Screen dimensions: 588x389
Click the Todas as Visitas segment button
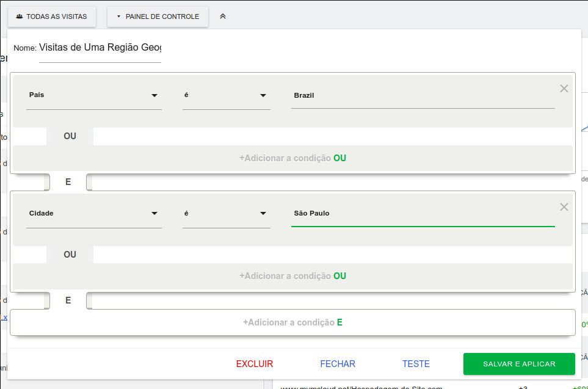click(52, 16)
